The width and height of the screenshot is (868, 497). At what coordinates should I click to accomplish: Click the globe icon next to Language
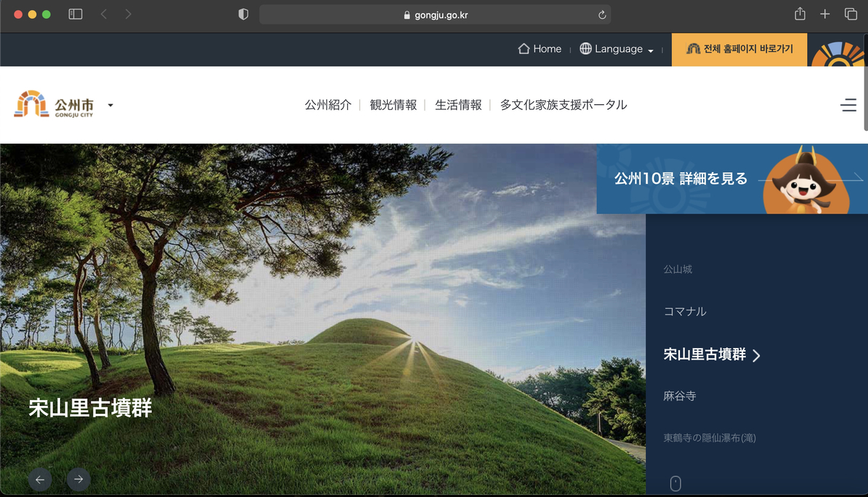pyautogui.click(x=586, y=49)
